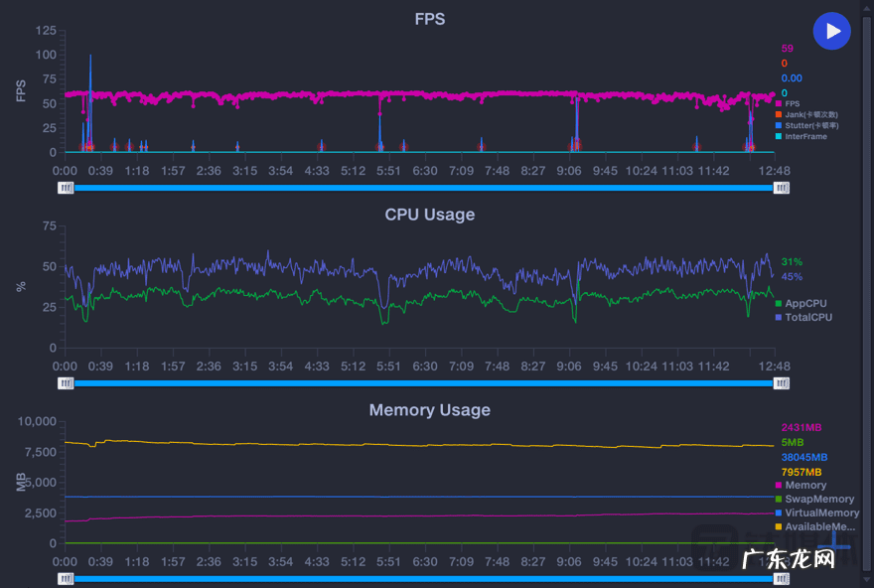The height and width of the screenshot is (588, 874).
Task: Click the 7957MB AvailableMemory value
Action: (801, 472)
